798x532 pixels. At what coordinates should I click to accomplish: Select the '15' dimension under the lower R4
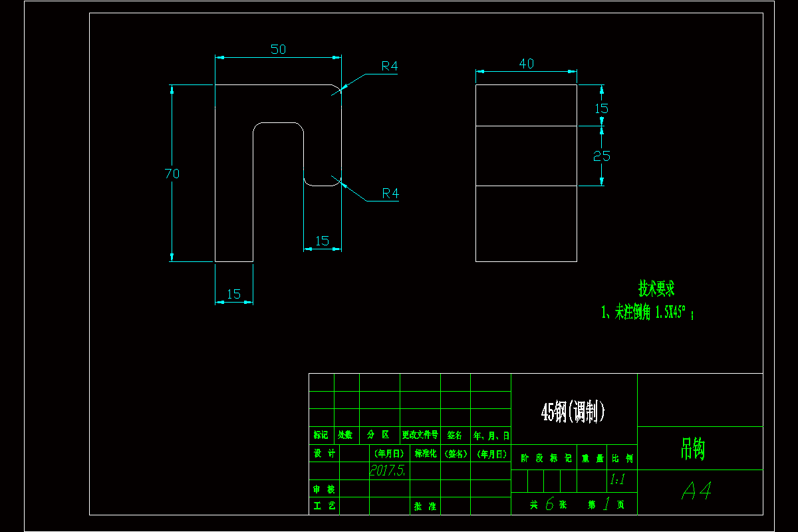coord(322,241)
